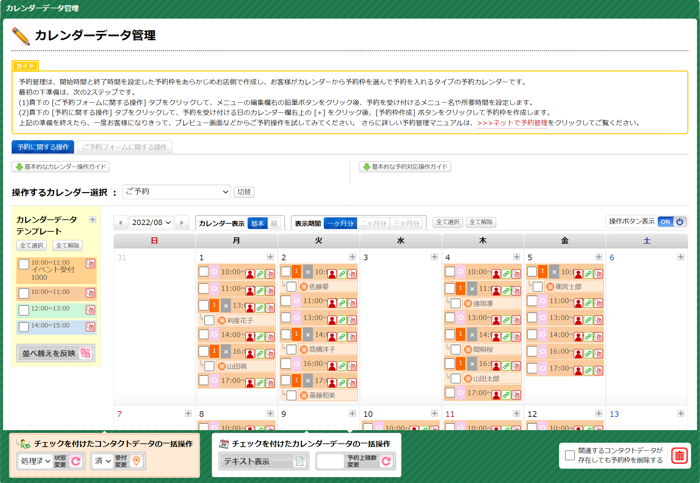Click calendar toolbar 全て選択 button
700x483 pixels.
[447, 222]
